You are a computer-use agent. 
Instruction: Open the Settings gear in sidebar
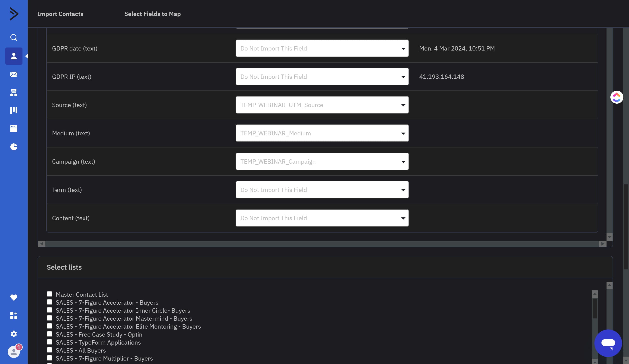click(x=14, y=334)
